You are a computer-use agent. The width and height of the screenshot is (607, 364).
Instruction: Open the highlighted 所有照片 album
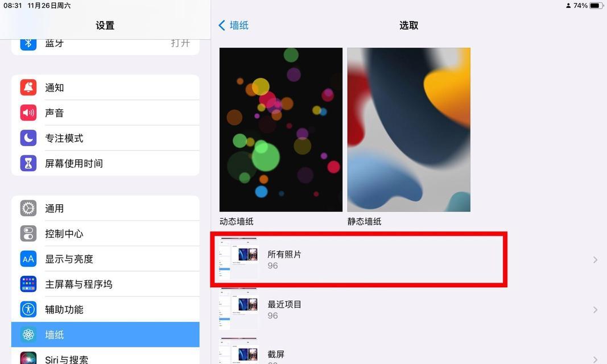358,259
